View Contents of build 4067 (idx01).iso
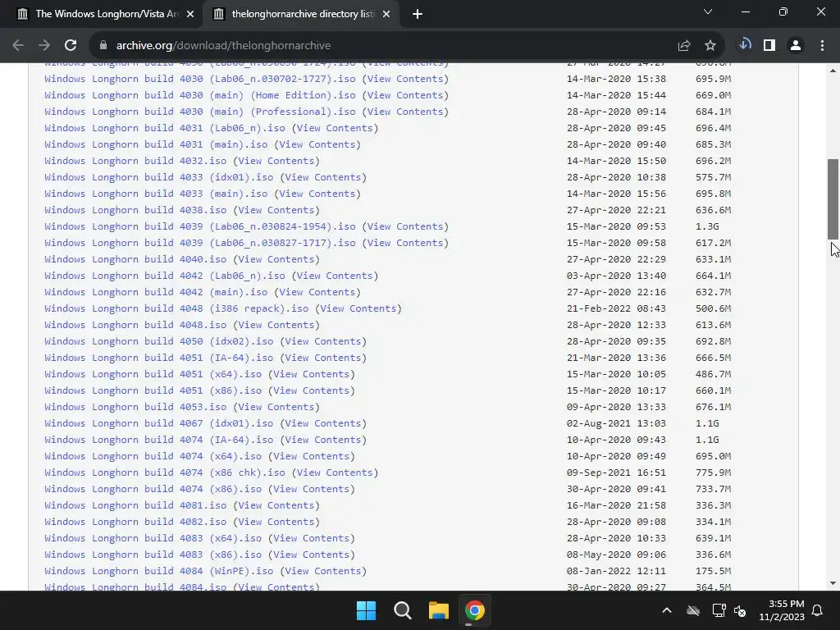Screen dimensions: 840x630 pos(323,423)
